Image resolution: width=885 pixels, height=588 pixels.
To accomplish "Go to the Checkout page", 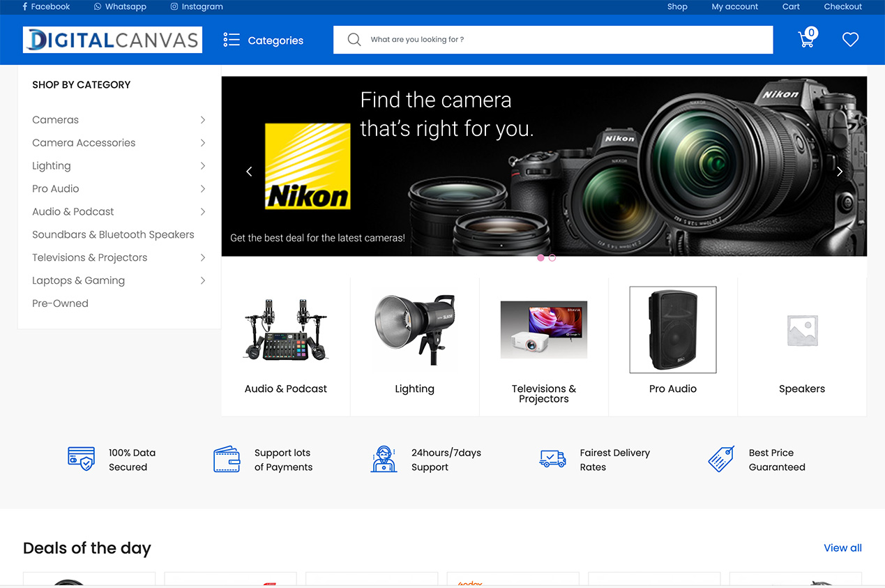I will coord(842,6).
